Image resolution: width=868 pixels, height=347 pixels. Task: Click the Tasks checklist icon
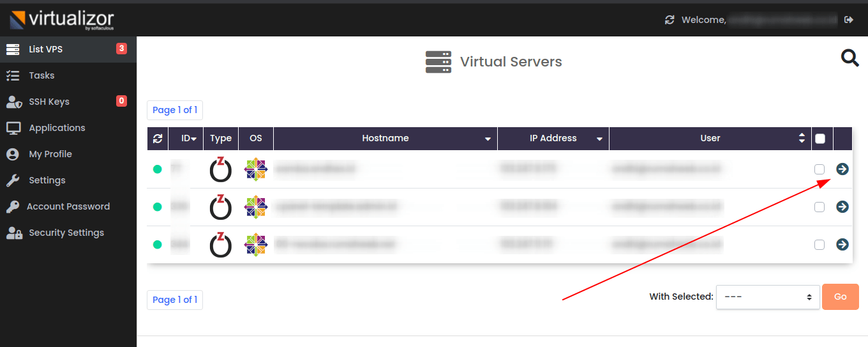(x=13, y=75)
